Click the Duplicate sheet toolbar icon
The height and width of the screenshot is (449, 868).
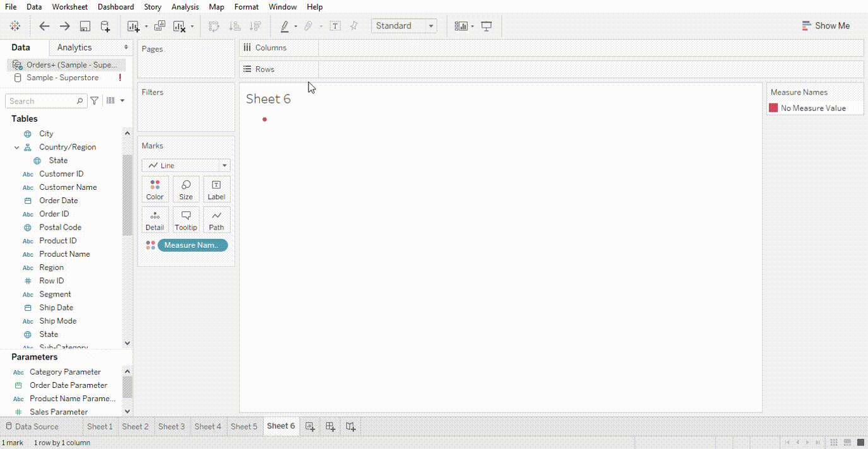(160, 26)
